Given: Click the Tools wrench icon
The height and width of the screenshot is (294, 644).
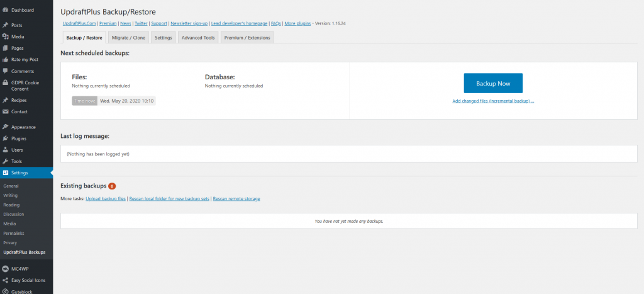Looking at the screenshot, I should click(x=5, y=161).
